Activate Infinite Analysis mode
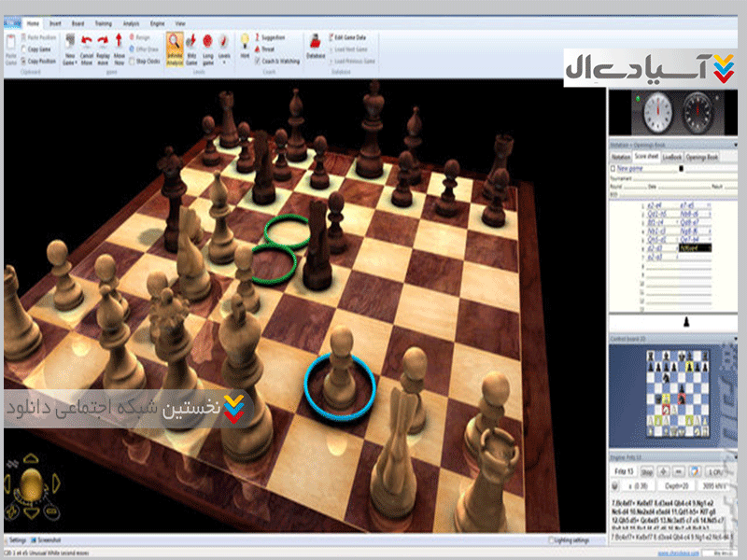747x560 pixels. [x=175, y=48]
